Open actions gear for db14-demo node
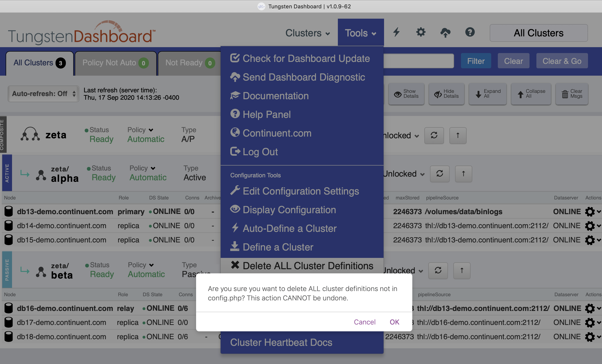 tap(592, 226)
